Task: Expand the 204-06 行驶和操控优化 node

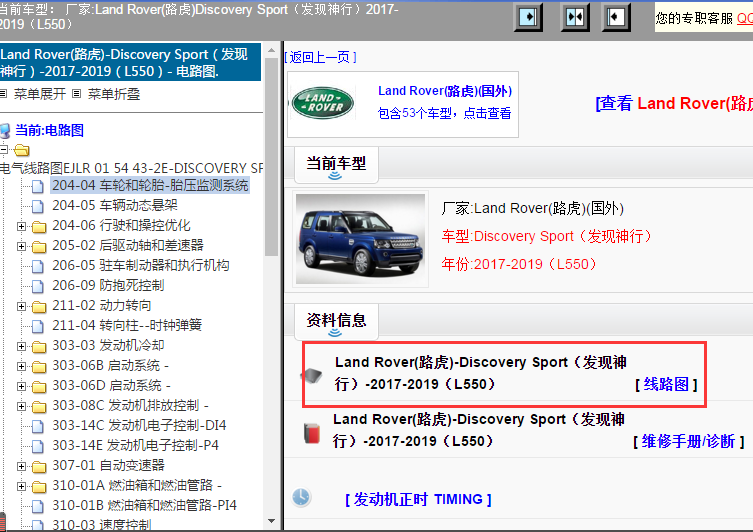Action: point(21,226)
